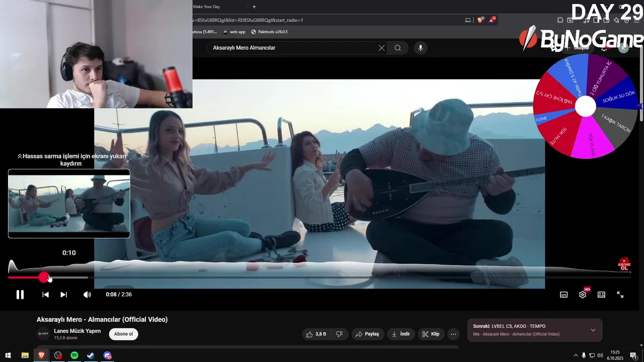Open the extensions puzzle icon
This screenshot has height=362, width=644.
[560, 20]
